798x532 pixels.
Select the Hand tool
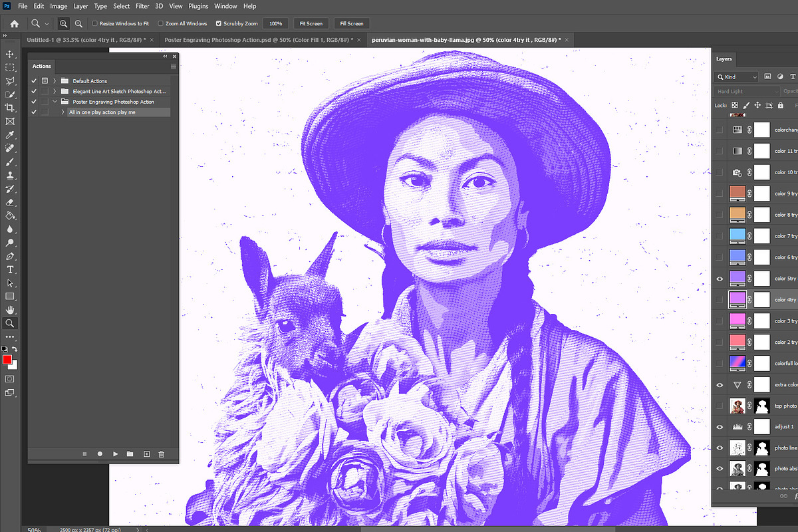[x=10, y=310]
